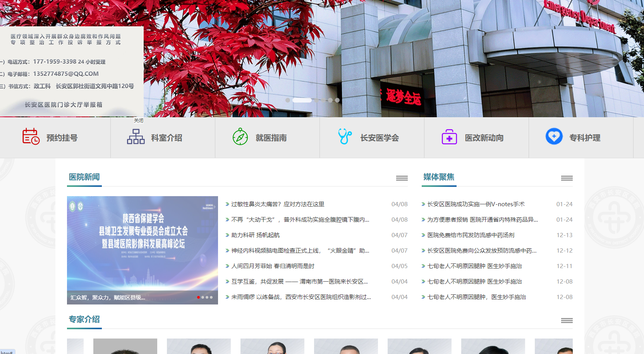Open slideshow caption 汇众智，聚众力
The width and height of the screenshot is (644, 354).
(108, 298)
